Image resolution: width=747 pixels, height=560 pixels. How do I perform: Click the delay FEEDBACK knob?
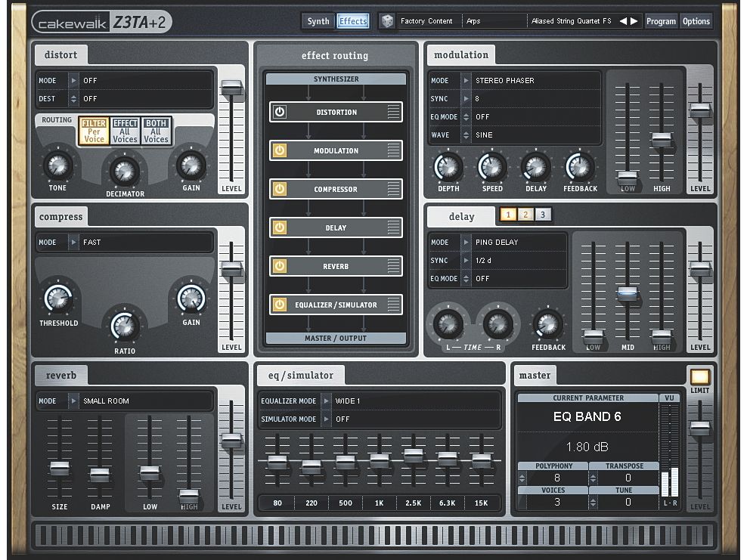pyautogui.click(x=548, y=324)
